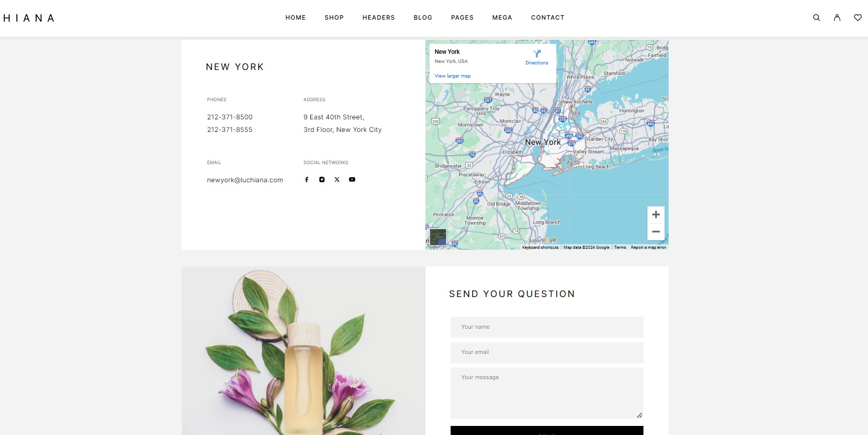Zoom out on the map
This screenshot has height=435, width=868.
click(x=656, y=232)
